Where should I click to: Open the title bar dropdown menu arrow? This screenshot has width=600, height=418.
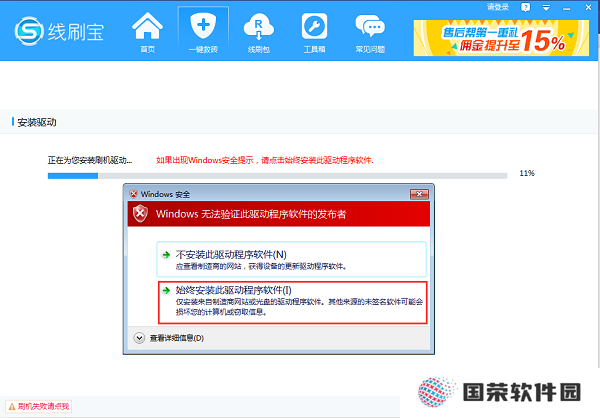[546, 8]
